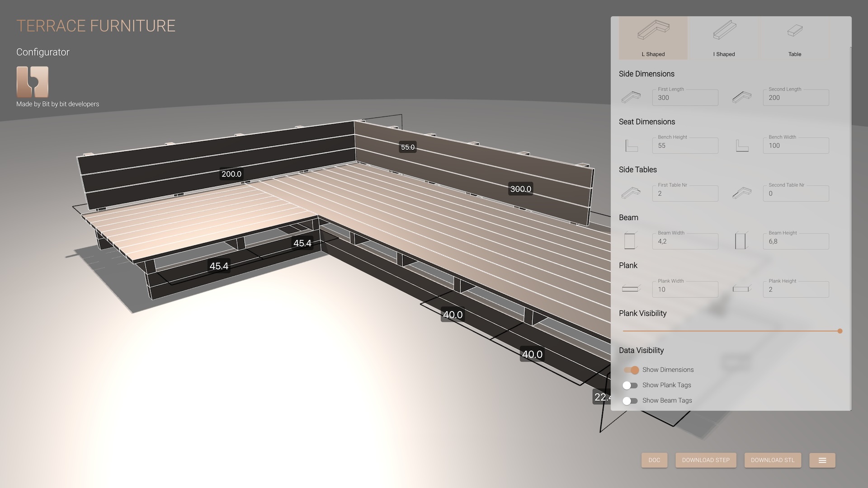Image resolution: width=868 pixels, height=488 pixels.
Task: Click the 200.0 dimension label on model
Action: pyautogui.click(x=231, y=174)
